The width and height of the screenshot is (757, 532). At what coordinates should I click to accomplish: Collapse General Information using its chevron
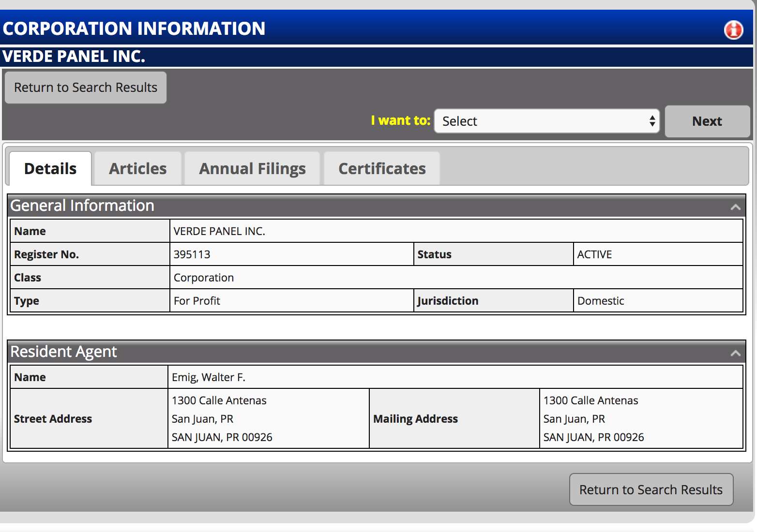(735, 207)
